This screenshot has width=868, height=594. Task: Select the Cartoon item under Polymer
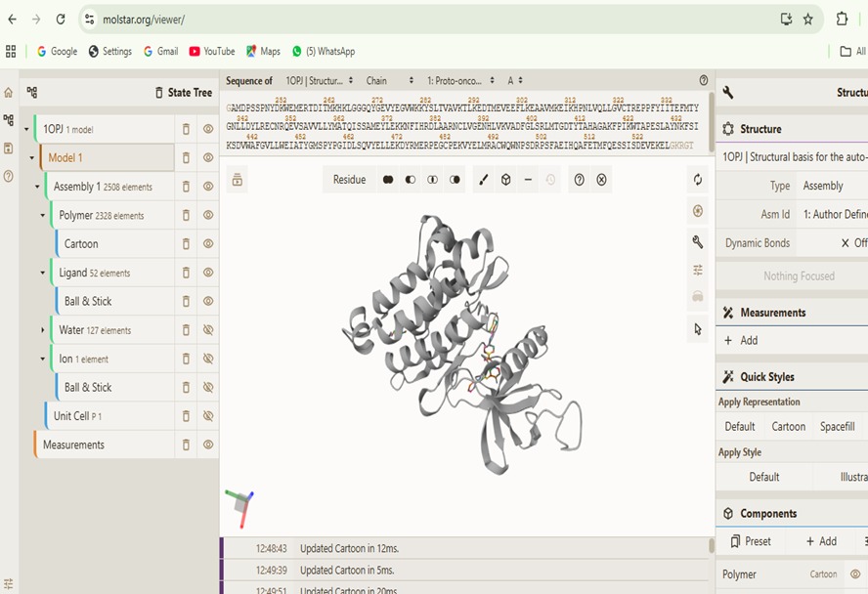(x=81, y=244)
